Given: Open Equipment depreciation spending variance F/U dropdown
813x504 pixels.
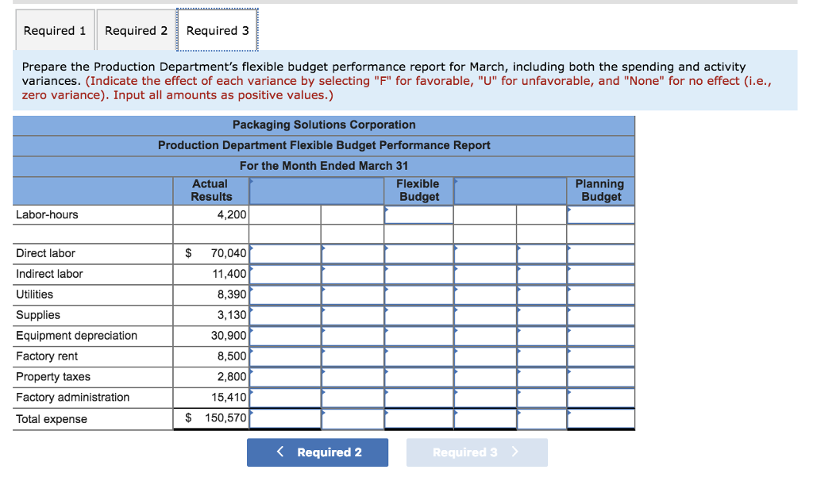Looking at the screenshot, I should click(x=353, y=336).
